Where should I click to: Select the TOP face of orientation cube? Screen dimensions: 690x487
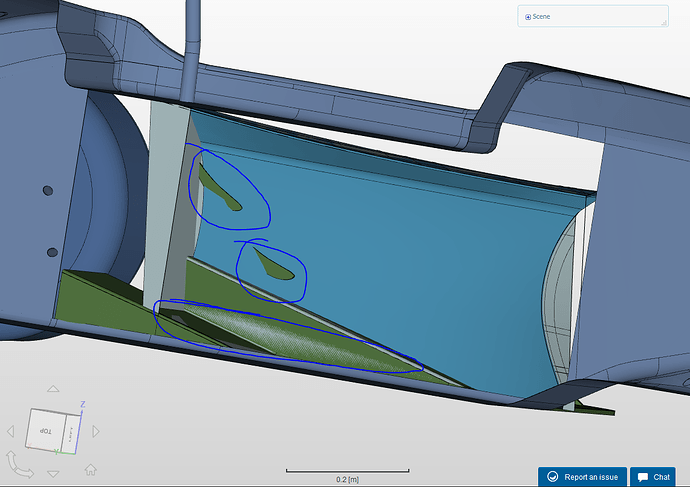point(44,429)
